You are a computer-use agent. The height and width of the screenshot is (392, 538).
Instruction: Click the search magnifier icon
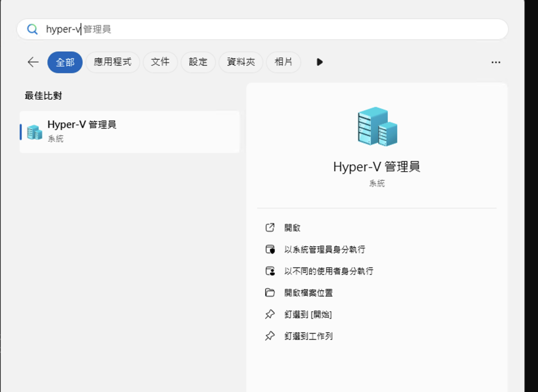point(33,29)
